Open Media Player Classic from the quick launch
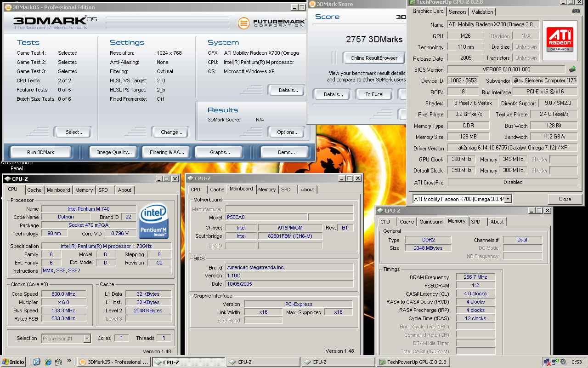588x368 pixels. pyautogui.click(x=58, y=362)
